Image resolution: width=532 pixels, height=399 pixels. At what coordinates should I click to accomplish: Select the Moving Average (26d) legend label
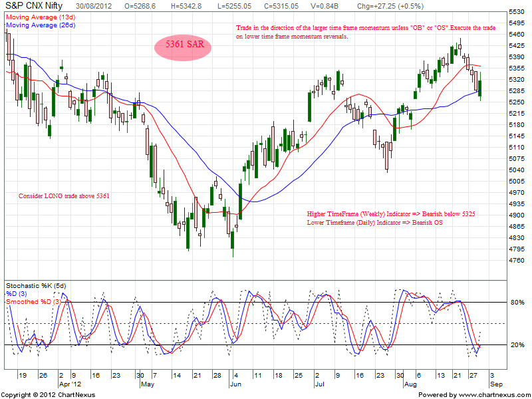point(41,25)
